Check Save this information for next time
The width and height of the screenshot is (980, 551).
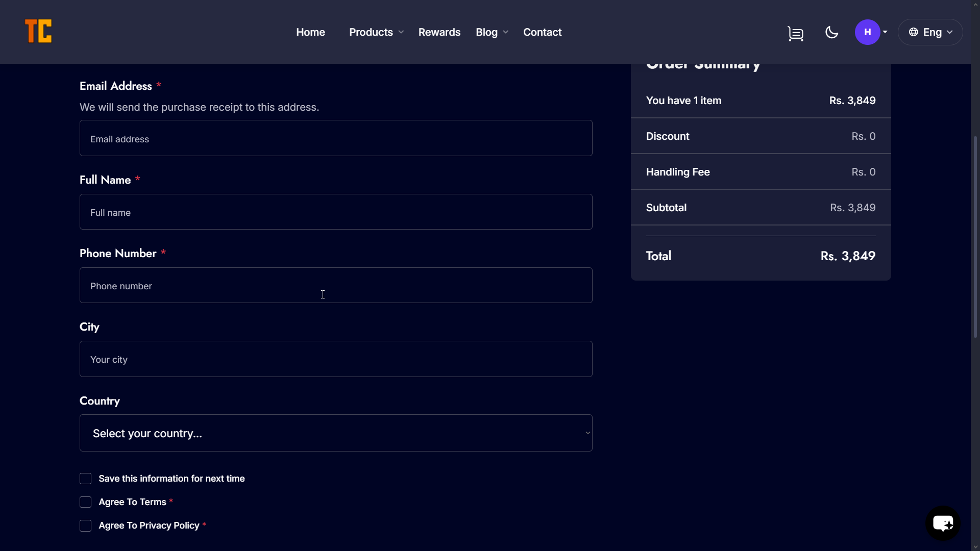85,479
